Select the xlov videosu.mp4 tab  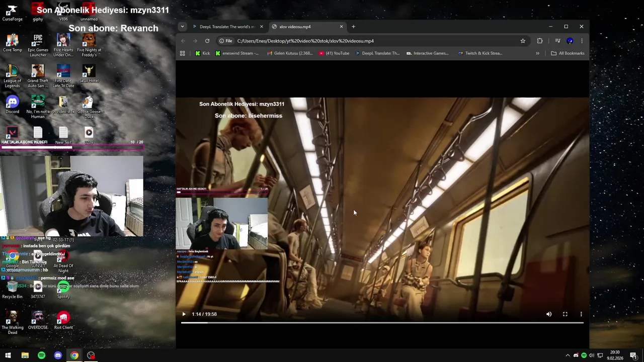(307, 27)
